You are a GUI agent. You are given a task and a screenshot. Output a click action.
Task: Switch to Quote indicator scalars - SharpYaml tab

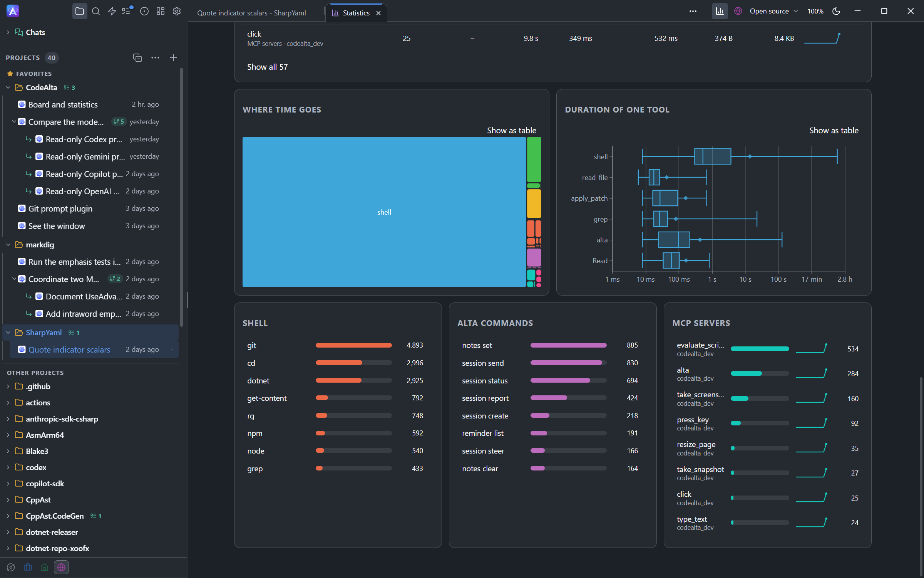click(x=251, y=13)
